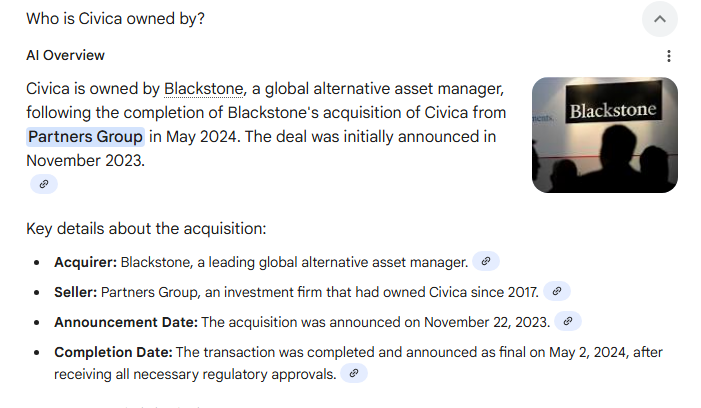Click the bold "Seller:" label
701x408 pixels.
coord(75,293)
